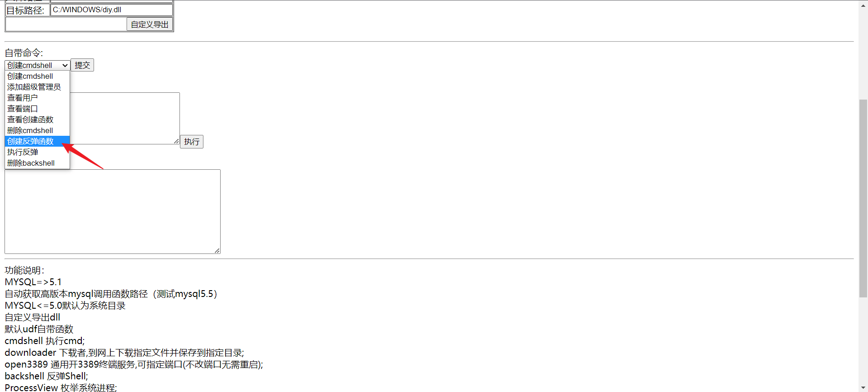Collapse the 创建cmdshell dropdown box
The width and height of the screenshot is (868, 392).
point(38,65)
